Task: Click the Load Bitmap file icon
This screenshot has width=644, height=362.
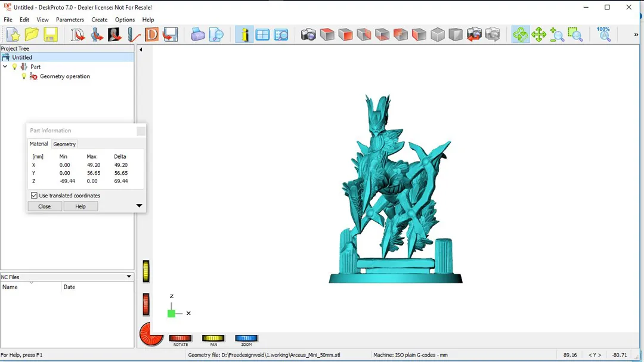Action: [114, 35]
